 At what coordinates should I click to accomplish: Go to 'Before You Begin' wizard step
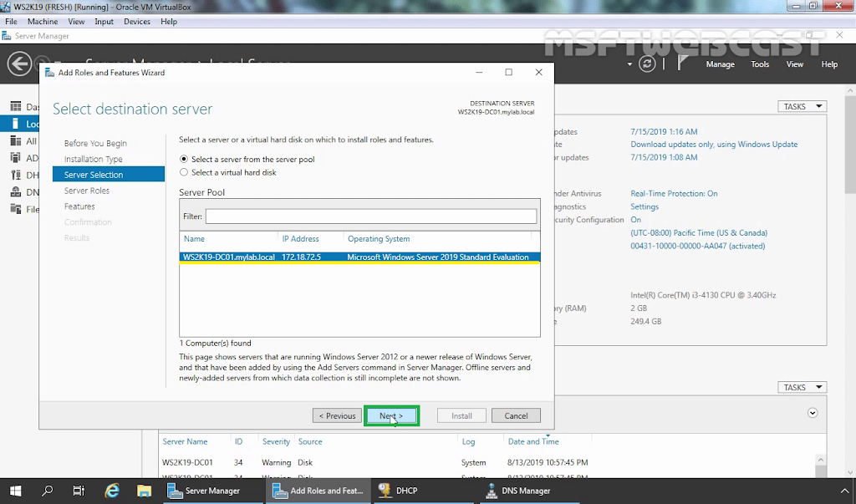[x=95, y=143]
